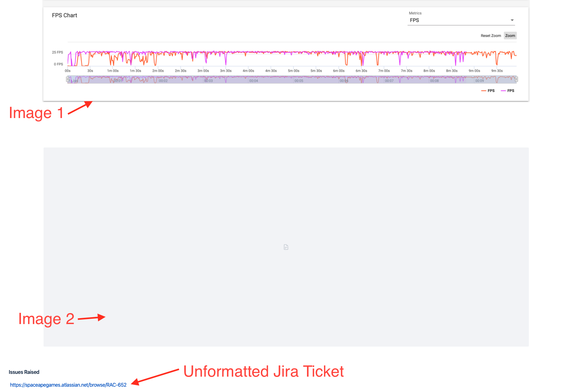Click the 1m 00s axis label
Image resolution: width=568 pixels, height=392 pixels.
pos(113,71)
